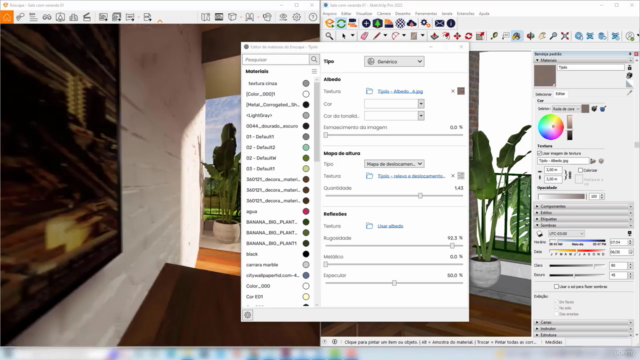Select the SketchUp Eraser tool
640x360 pixels.
point(364,36)
